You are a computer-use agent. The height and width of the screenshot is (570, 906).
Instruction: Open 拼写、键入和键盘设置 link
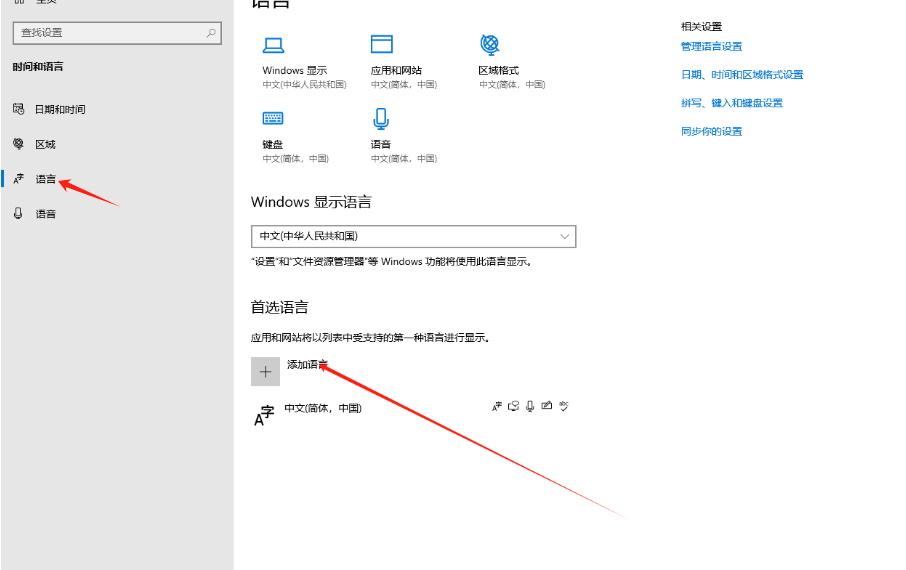(732, 103)
